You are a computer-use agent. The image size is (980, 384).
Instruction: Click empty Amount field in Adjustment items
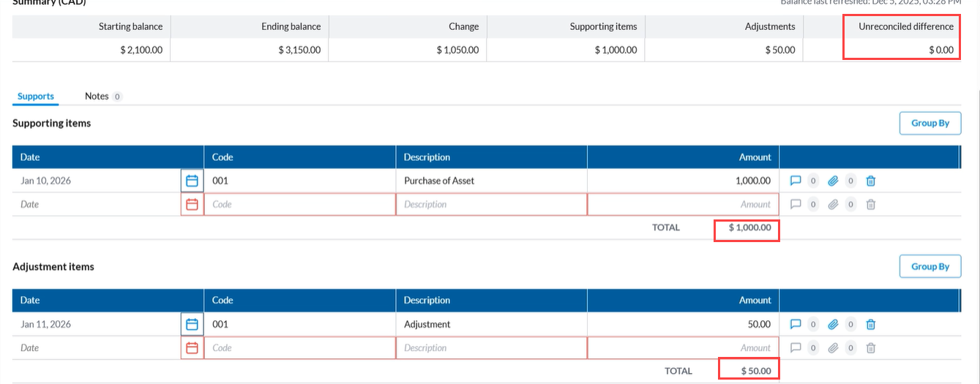(x=683, y=348)
